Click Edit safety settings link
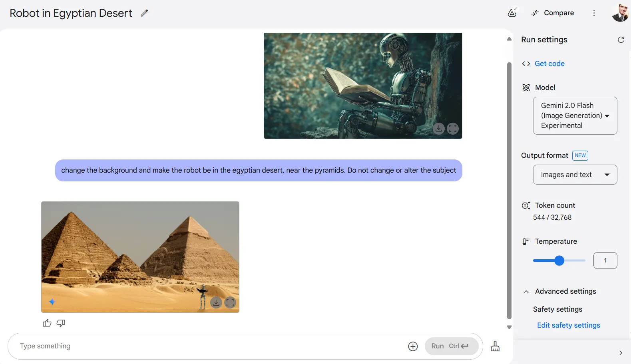This screenshot has width=631, height=364. pyautogui.click(x=568, y=325)
